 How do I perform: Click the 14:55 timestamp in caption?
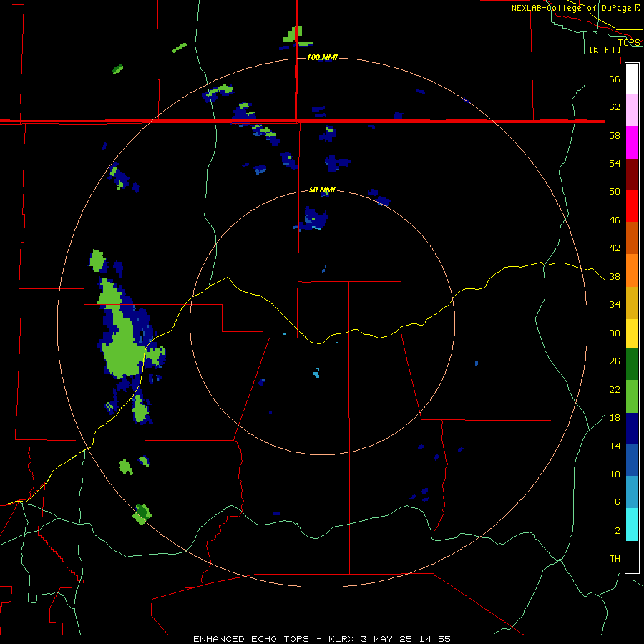coord(435,639)
